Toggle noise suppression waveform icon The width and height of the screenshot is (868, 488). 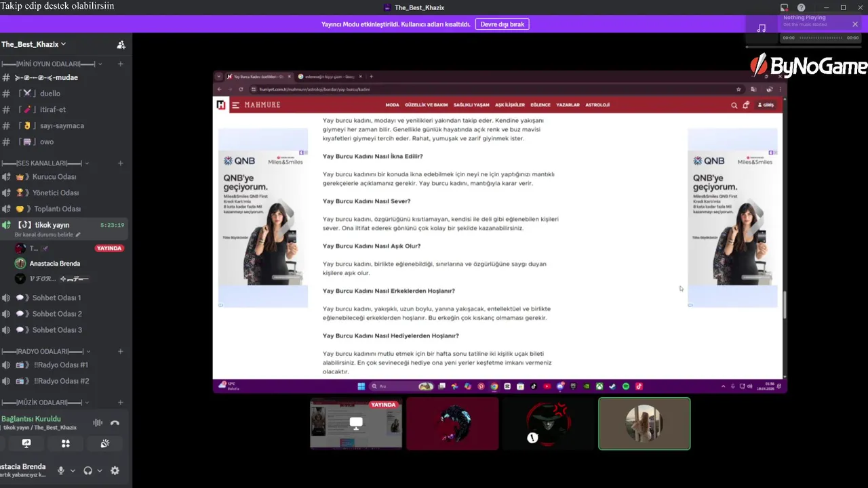[98, 423]
